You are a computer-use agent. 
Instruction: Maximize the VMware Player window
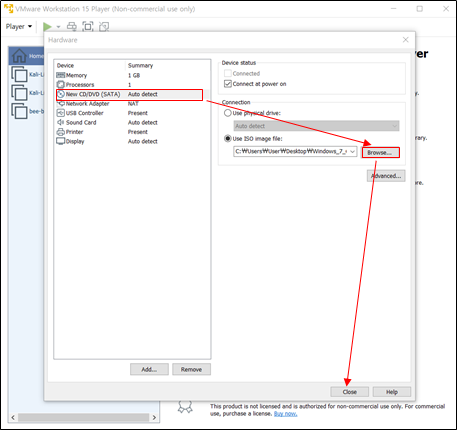tap(420, 9)
